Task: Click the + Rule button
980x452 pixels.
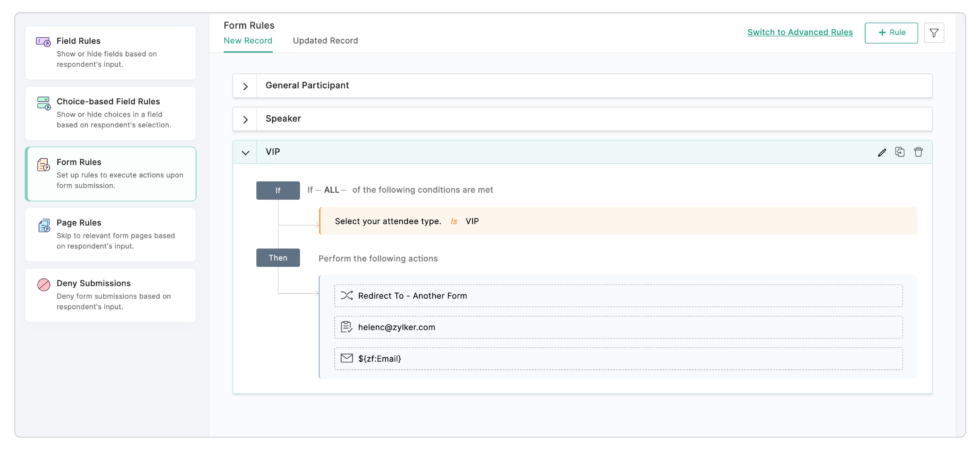Action: [891, 33]
